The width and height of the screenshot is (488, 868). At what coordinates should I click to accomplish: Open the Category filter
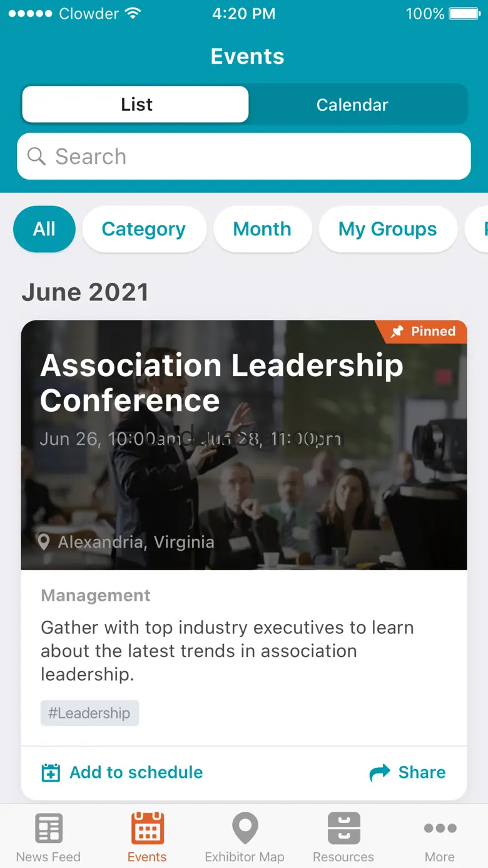tap(144, 229)
